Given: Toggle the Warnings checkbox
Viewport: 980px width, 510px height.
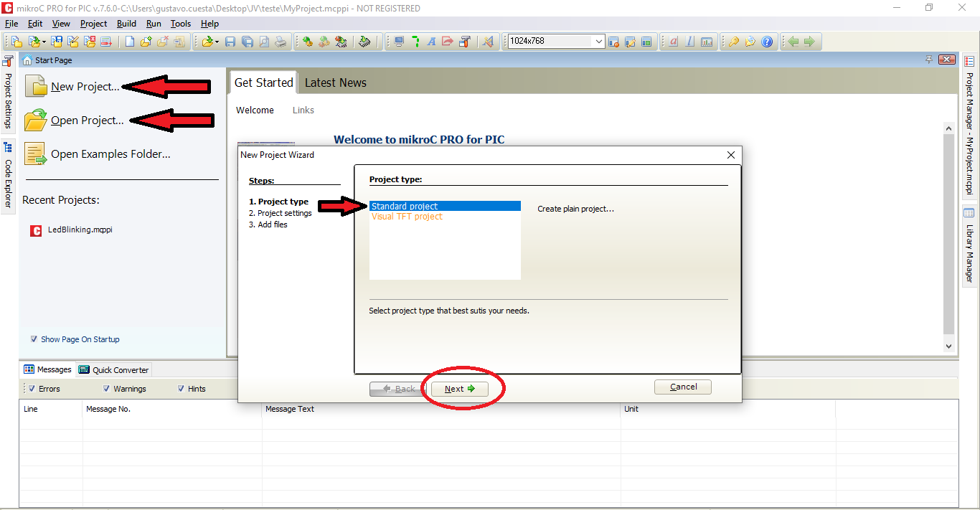Looking at the screenshot, I should (x=106, y=389).
